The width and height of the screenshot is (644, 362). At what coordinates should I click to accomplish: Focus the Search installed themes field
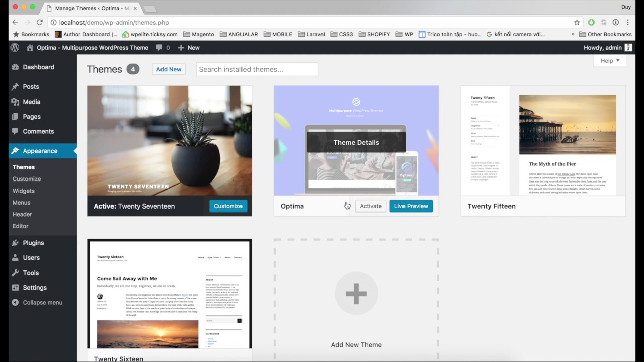(x=257, y=69)
